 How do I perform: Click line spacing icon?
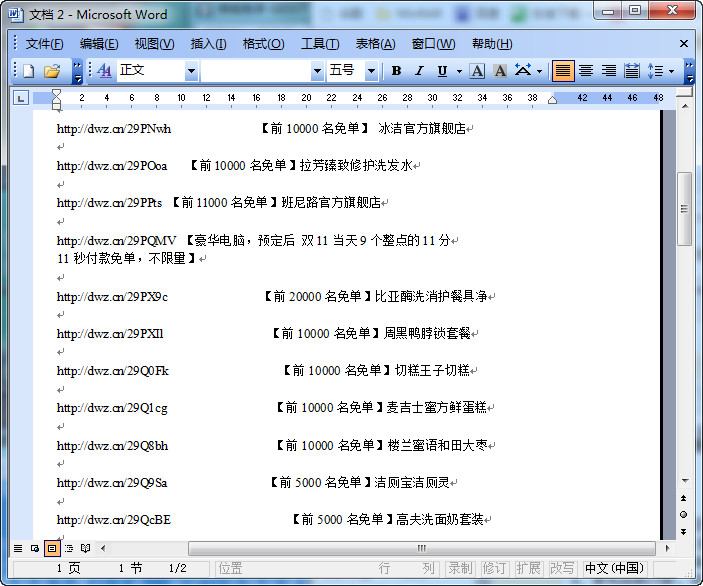point(655,71)
